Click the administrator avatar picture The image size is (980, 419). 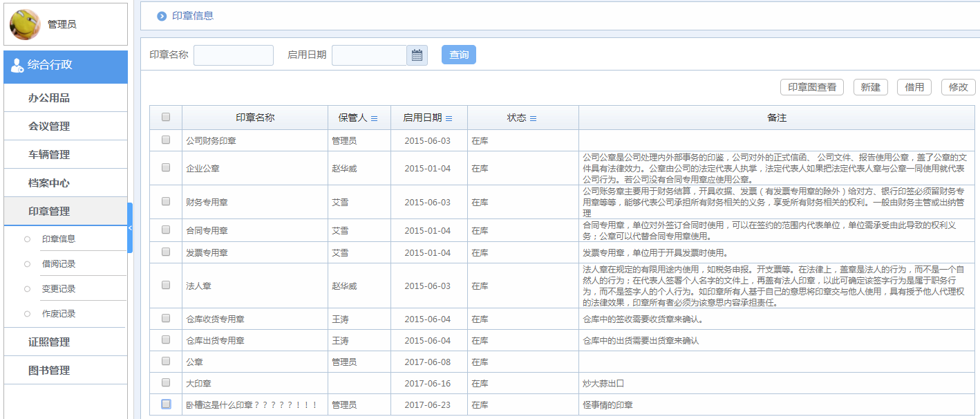(25, 24)
